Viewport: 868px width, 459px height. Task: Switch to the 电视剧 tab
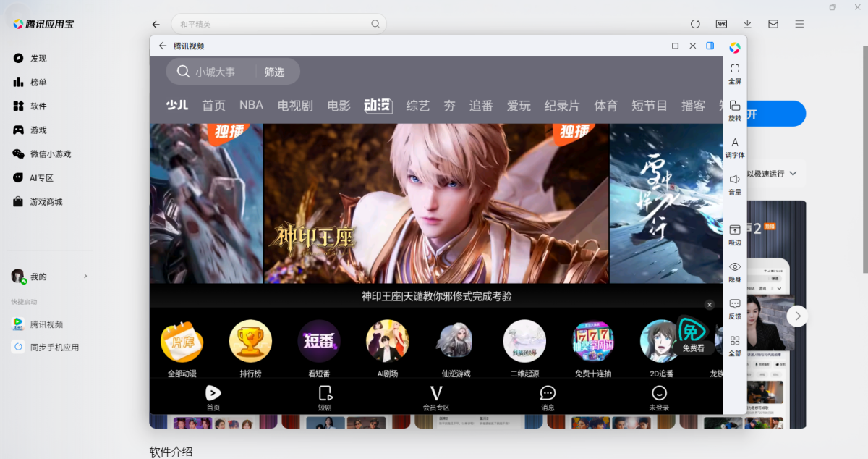295,106
